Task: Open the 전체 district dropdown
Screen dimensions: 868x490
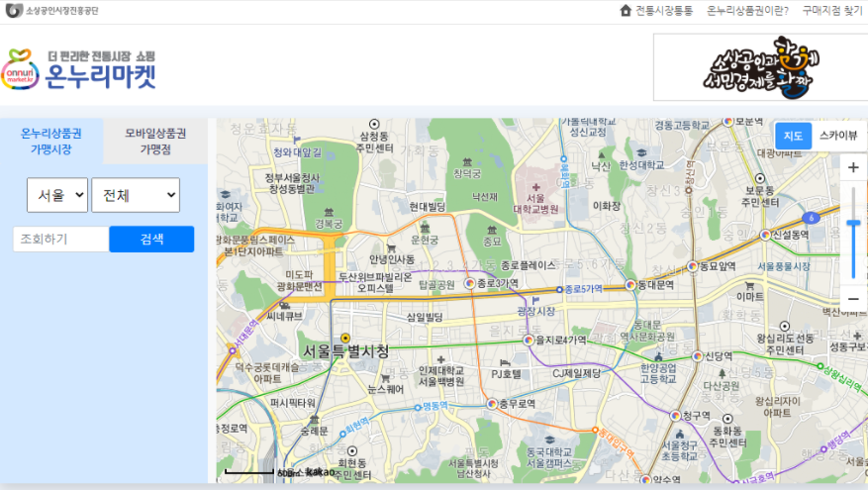Action: pyautogui.click(x=136, y=195)
